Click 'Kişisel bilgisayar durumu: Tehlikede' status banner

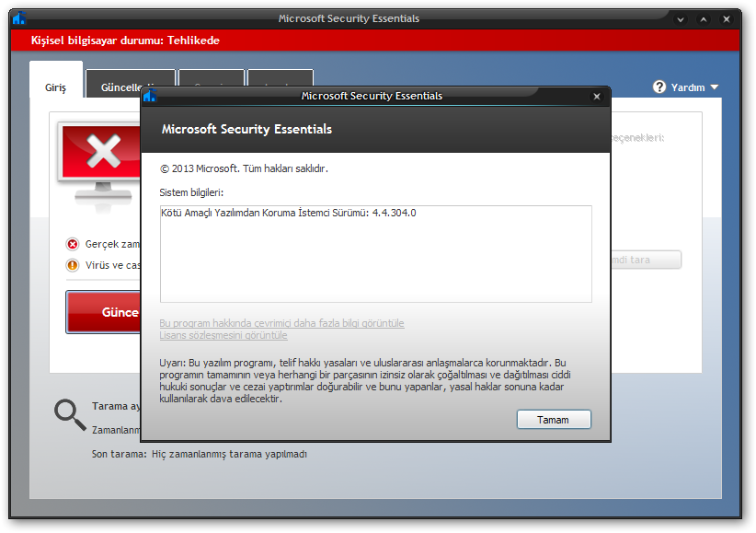375,41
